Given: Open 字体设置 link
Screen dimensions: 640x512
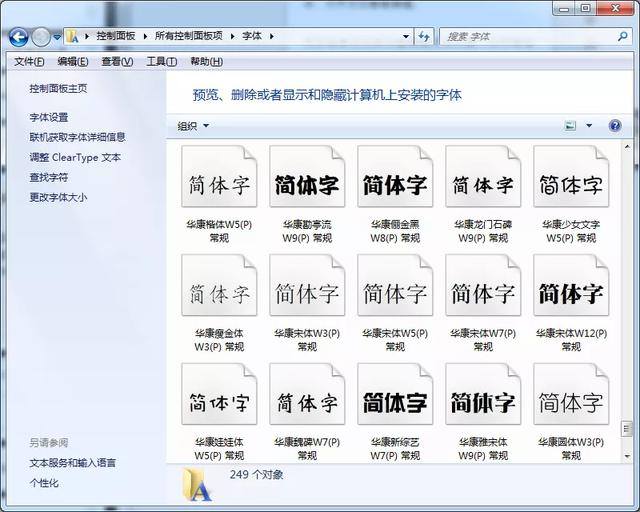Looking at the screenshot, I should tap(49, 118).
